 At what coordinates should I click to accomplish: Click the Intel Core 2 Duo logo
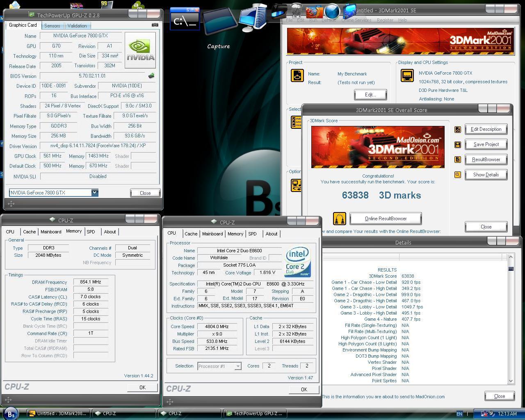point(298,262)
